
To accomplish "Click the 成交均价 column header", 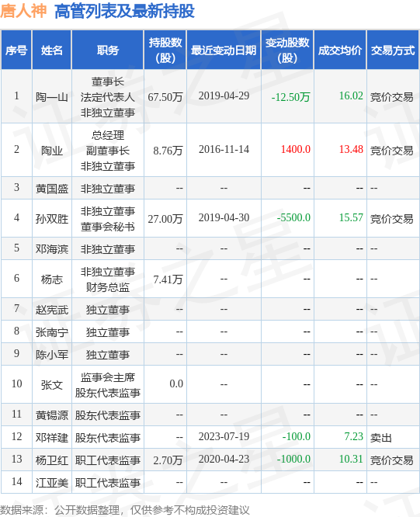I will tap(340, 50).
